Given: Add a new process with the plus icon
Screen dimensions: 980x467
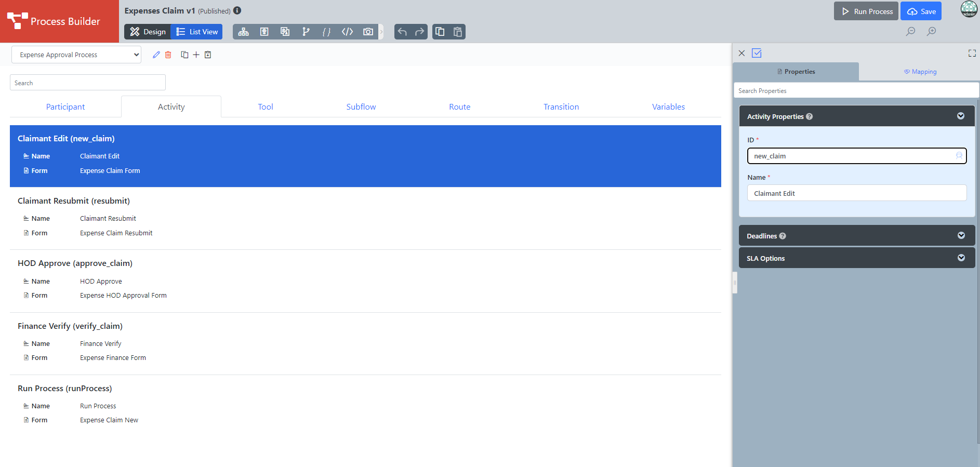Looking at the screenshot, I should coord(196,55).
